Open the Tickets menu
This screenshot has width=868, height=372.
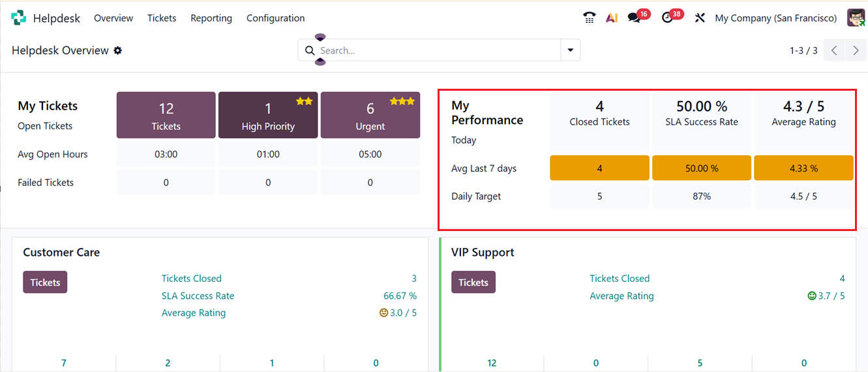(x=162, y=18)
